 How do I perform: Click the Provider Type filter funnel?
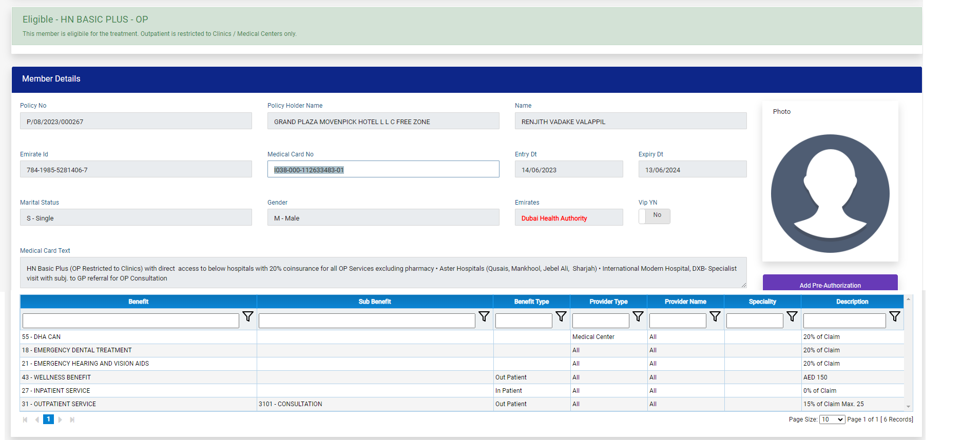pyautogui.click(x=638, y=317)
